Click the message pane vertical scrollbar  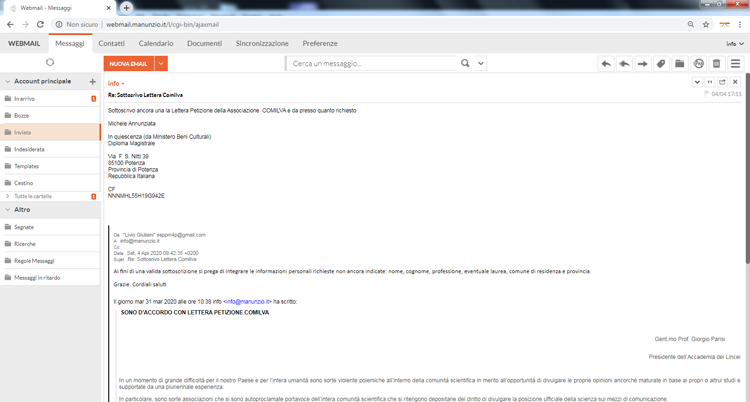tap(747, 168)
